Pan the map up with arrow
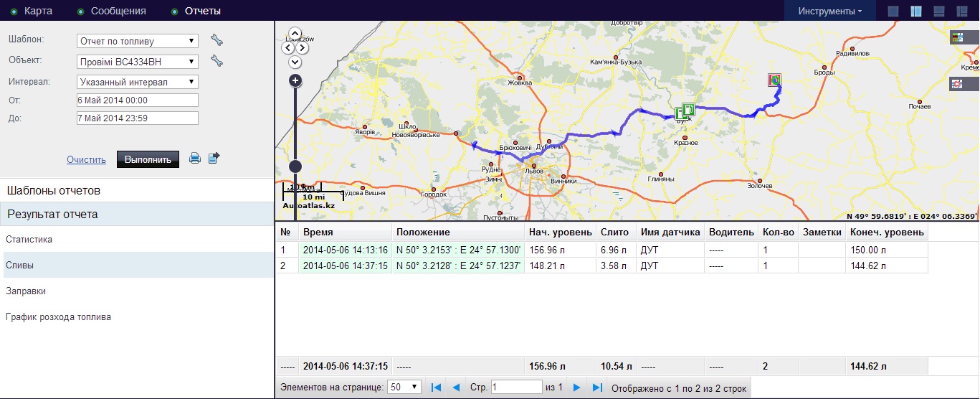Screen dimensions: 980x399 tap(295, 34)
